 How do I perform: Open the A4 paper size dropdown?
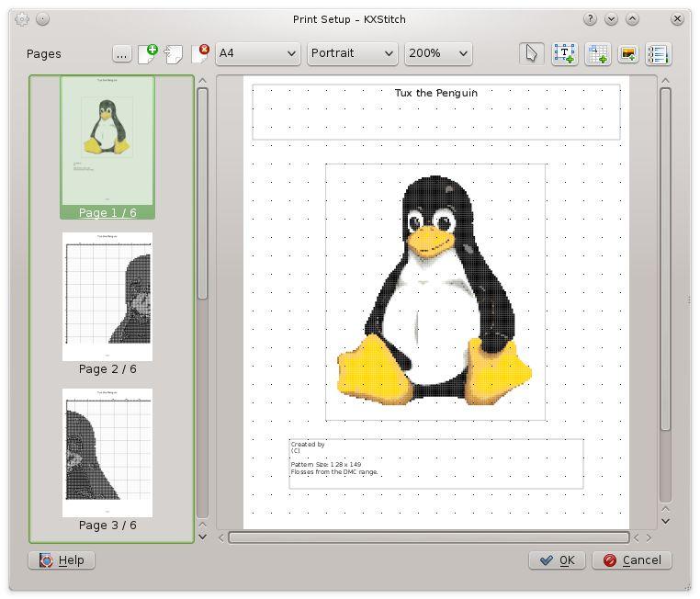coord(257,53)
